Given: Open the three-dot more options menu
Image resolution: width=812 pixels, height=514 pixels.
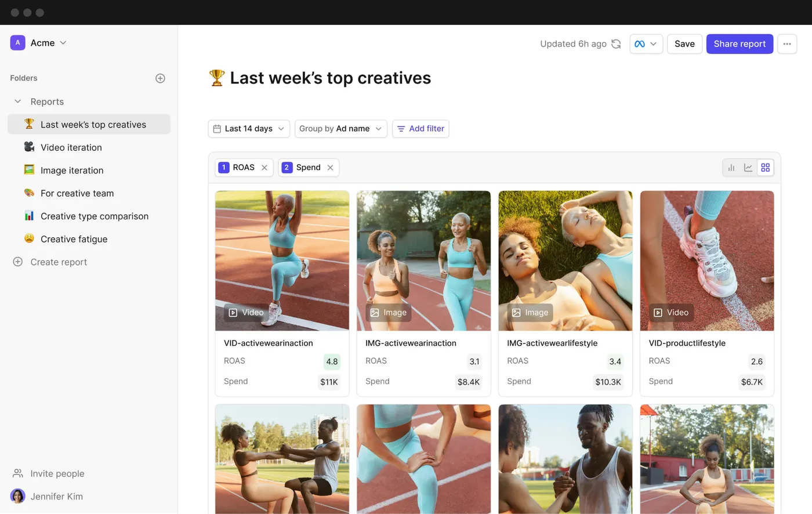Looking at the screenshot, I should tap(787, 44).
